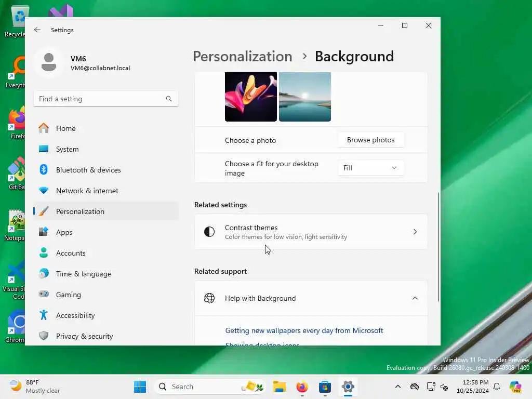Go back with the Settings back arrow
532x399 pixels.
(37, 30)
